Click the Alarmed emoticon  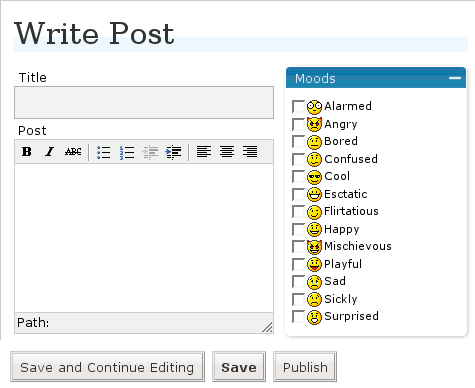(314, 107)
